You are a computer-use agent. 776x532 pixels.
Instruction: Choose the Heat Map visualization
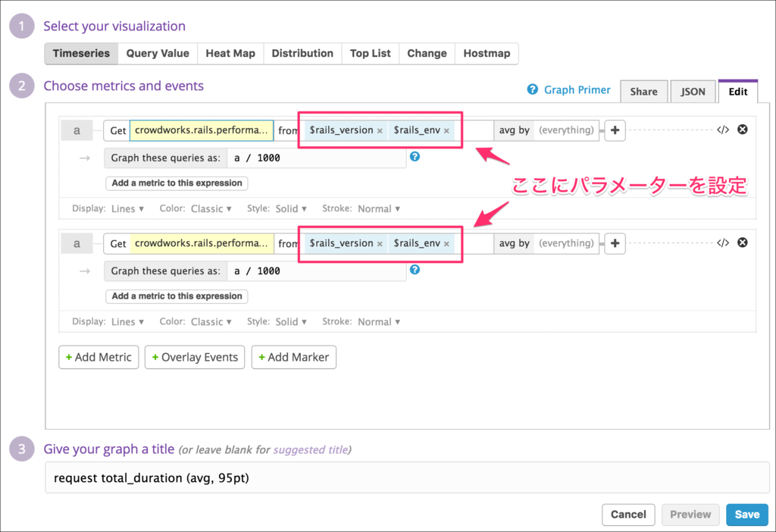pyautogui.click(x=230, y=54)
